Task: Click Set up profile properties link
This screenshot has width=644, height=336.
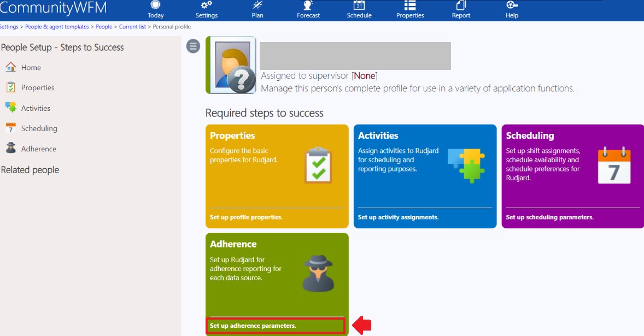Action: tap(246, 217)
